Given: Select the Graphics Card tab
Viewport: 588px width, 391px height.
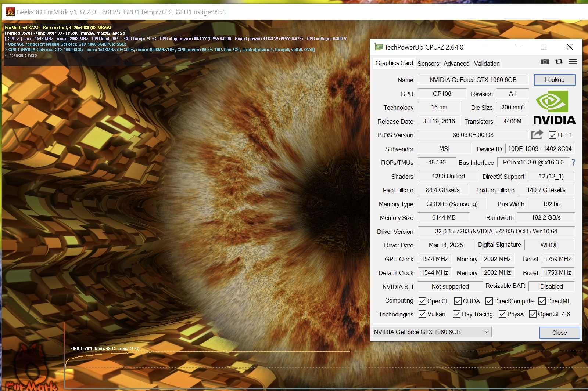Looking at the screenshot, I should pos(394,63).
